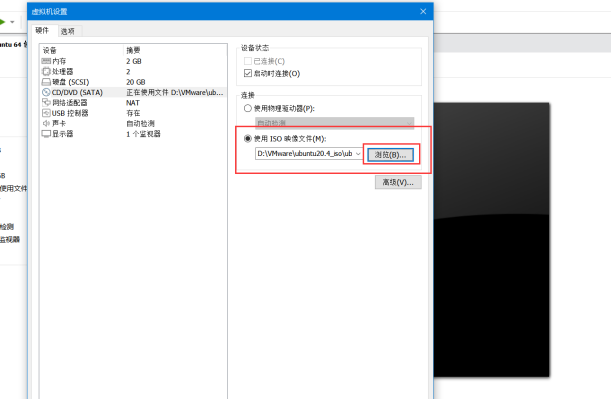Click the 浏览(B)... button
Image resolution: width=612 pixels, height=400 pixels.
coord(390,155)
